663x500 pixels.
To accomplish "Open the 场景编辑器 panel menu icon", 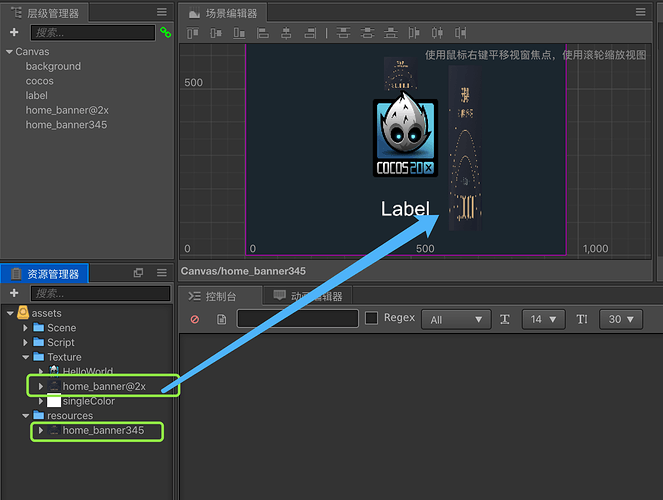I will pos(641,12).
